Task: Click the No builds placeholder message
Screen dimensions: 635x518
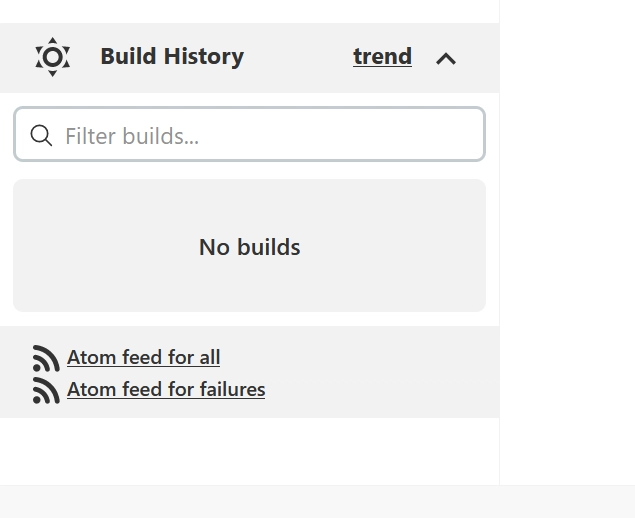Action: pyautogui.click(x=249, y=247)
